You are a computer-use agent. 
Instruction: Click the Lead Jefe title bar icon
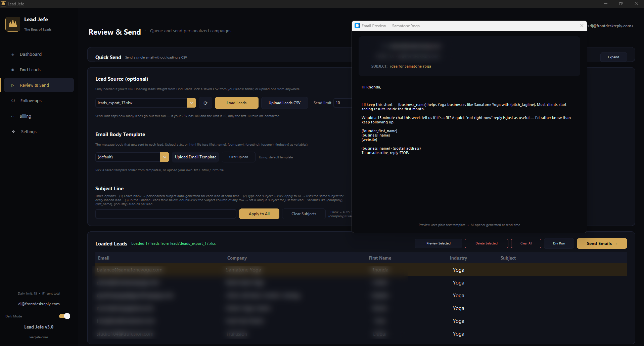click(x=3, y=4)
